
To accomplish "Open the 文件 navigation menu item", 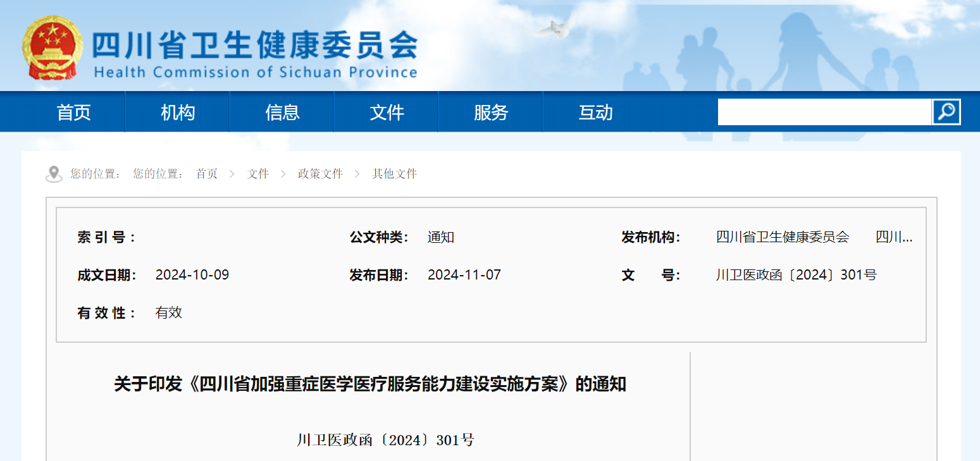I will (x=387, y=113).
